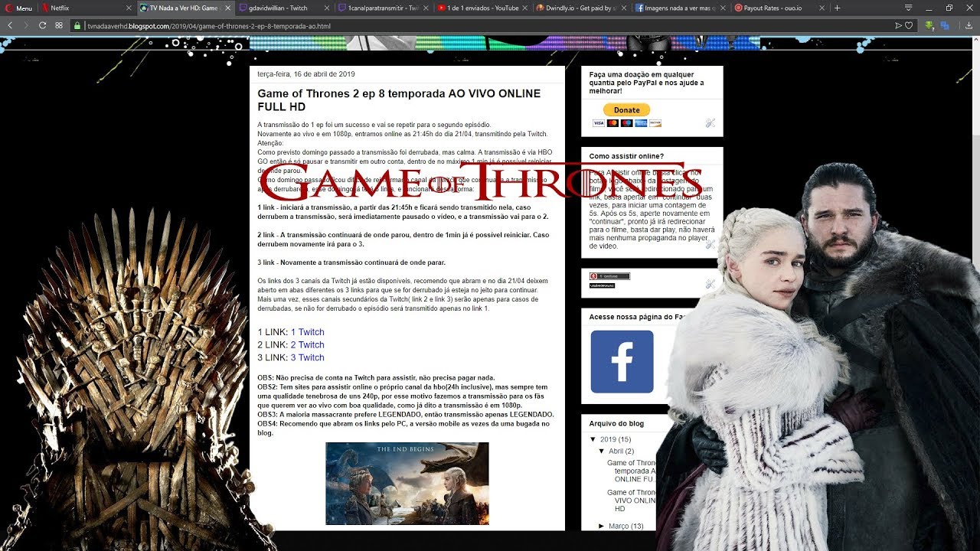Screen dimensions: 980x551
Task: Close the gdavidwillian Twitch tab
Action: (x=326, y=8)
